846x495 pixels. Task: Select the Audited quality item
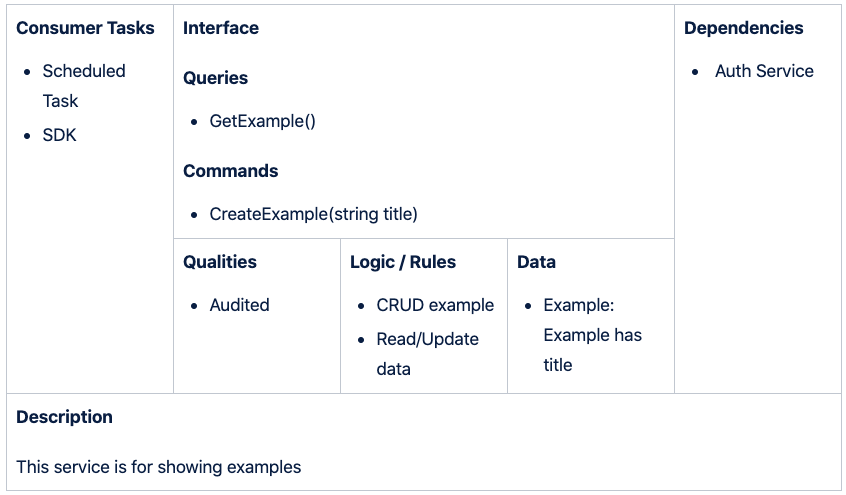point(239,305)
